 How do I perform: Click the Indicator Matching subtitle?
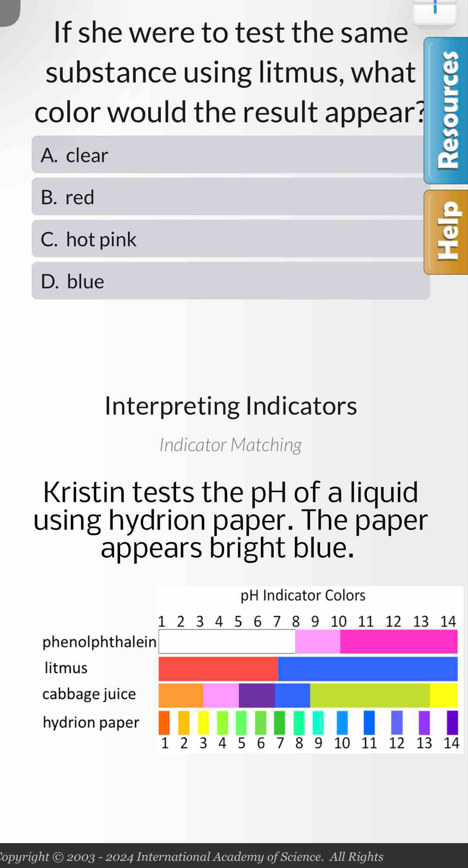(231, 445)
